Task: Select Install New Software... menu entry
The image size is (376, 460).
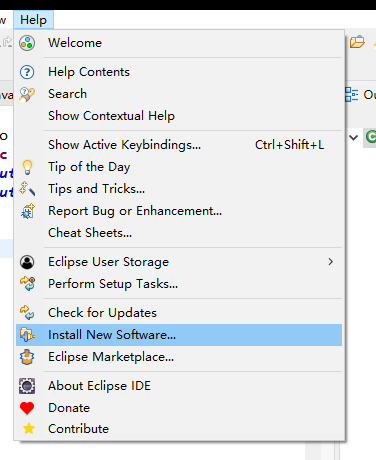Action: (x=179, y=335)
